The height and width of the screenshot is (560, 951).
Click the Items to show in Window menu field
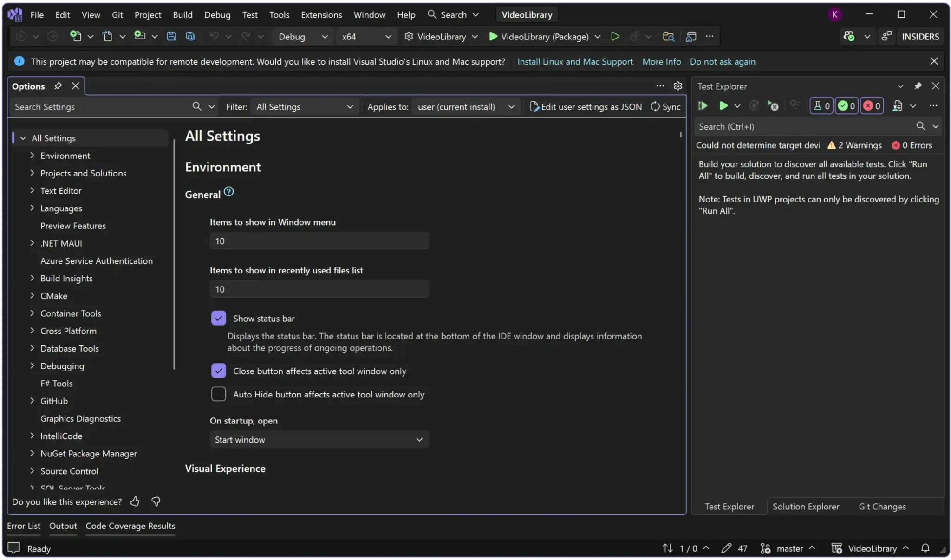[319, 241]
